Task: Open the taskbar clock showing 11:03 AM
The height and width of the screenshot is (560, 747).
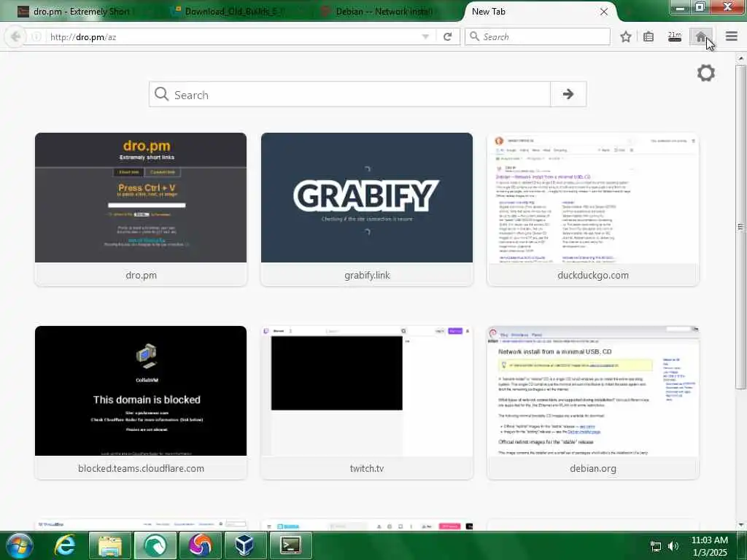Action: [x=709, y=546]
